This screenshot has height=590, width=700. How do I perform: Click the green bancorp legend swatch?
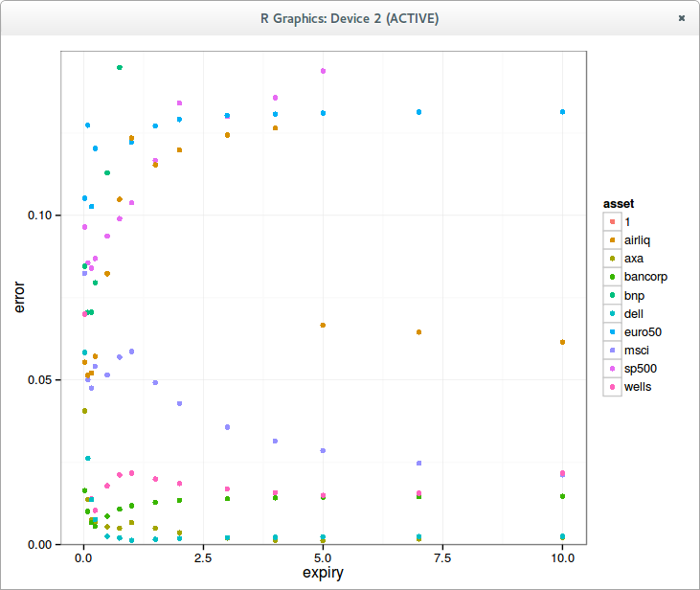click(x=612, y=277)
